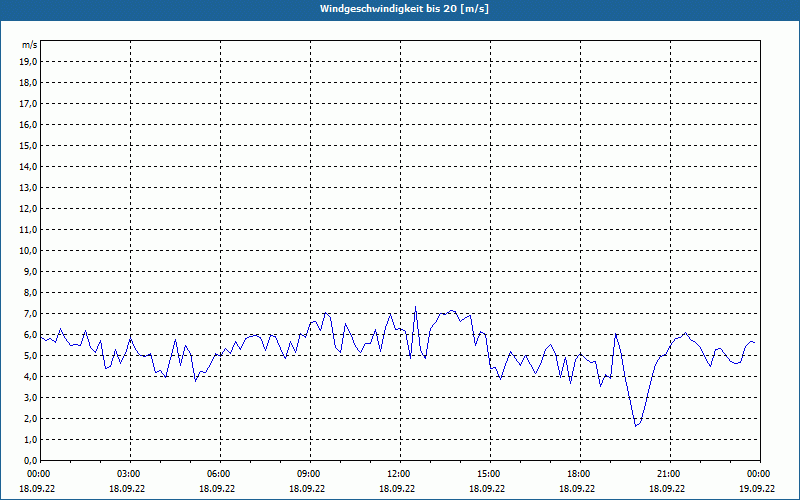Select the 9,0 y-axis label
Viewport: 800px width, 500px height.
click(30, 271)
